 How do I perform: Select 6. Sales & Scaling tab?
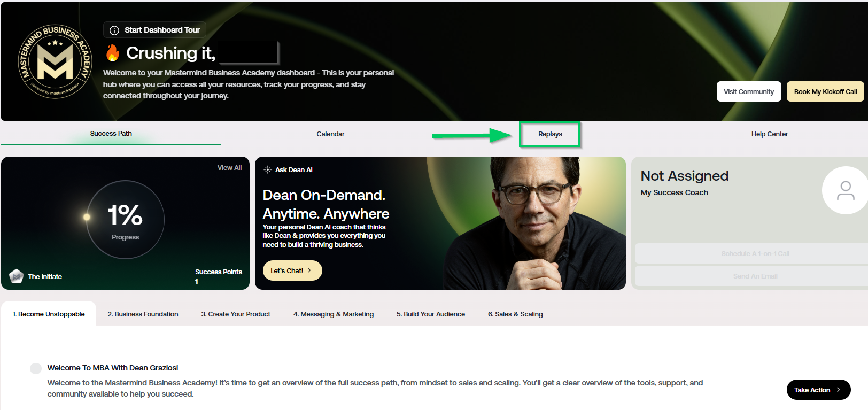coord(515,314)
